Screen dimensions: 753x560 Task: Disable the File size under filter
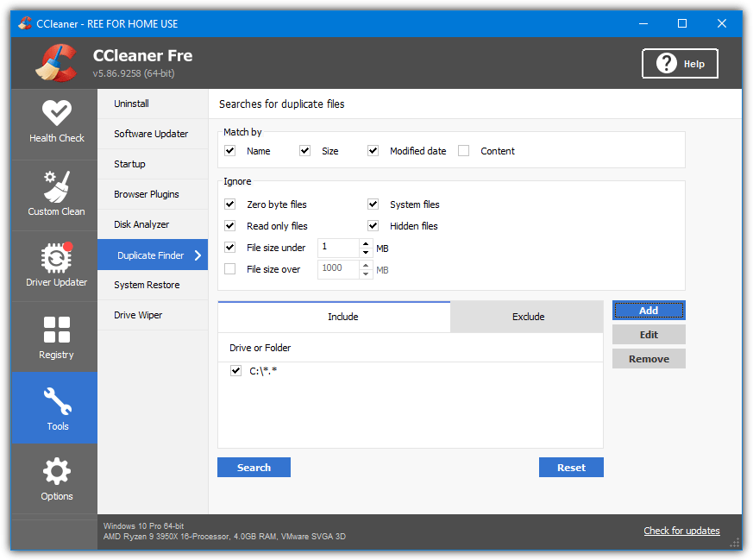[230, 248]
